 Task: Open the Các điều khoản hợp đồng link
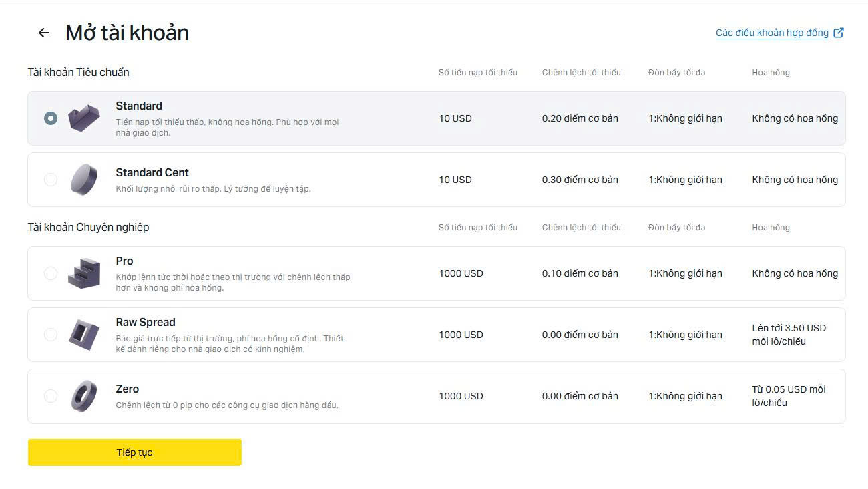[772, 33]
